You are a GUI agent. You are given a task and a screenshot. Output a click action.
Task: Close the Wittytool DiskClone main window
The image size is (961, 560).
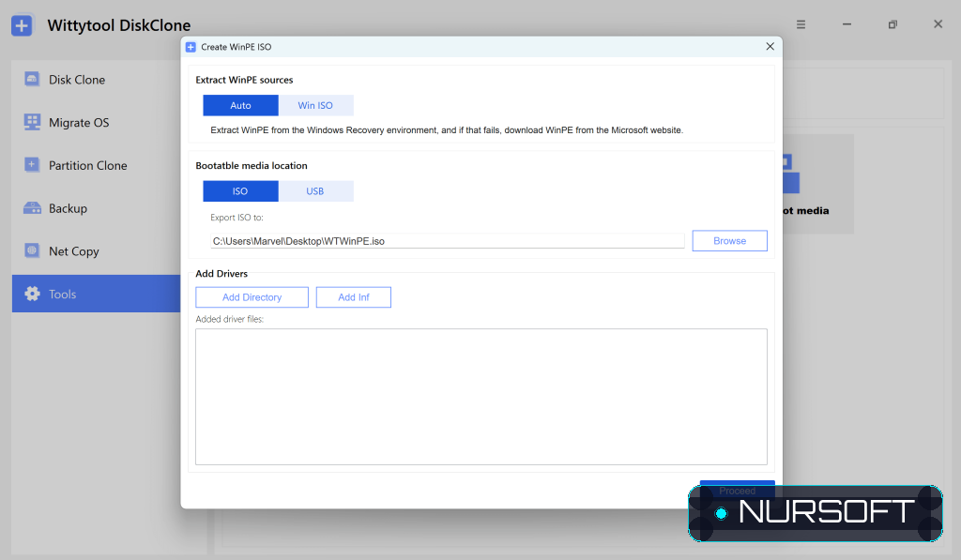pos(938,24)
